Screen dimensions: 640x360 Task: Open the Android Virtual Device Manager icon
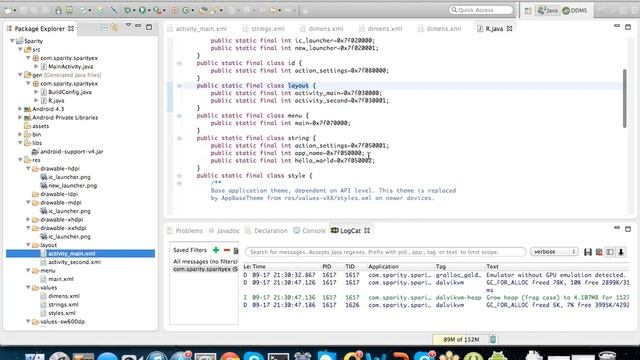[70, 10]
